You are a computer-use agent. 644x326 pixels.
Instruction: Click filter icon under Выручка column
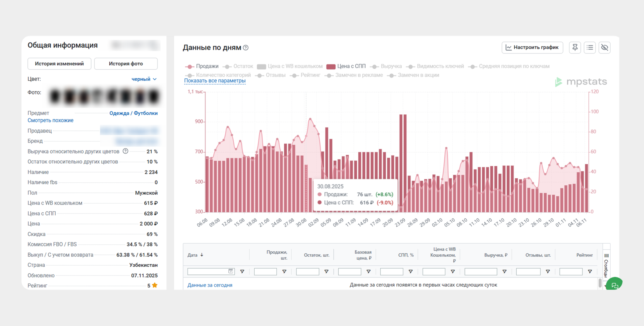tap(504, 272)
